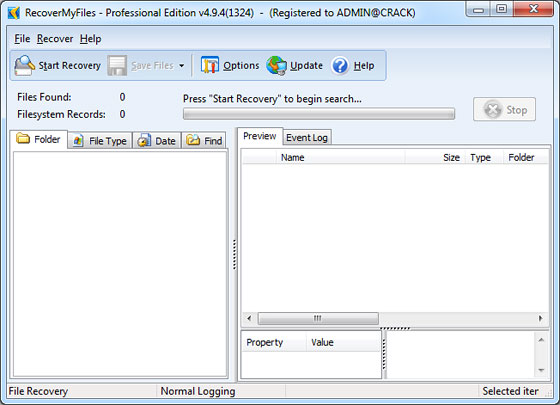Click the Update globe icon
Image resolution: width=560 pixels, height=405 pixels.
276,65
